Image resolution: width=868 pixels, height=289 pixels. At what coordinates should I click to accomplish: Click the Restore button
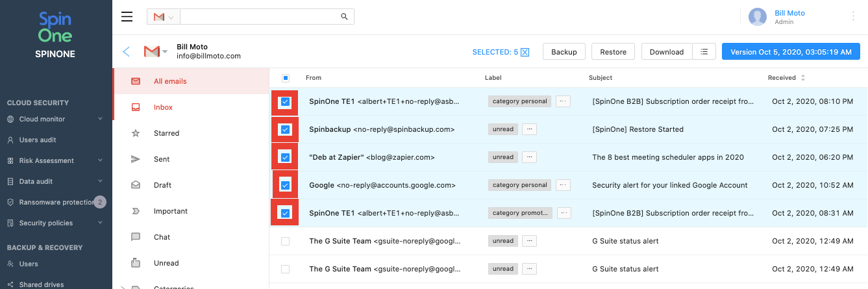click(613, 52)
